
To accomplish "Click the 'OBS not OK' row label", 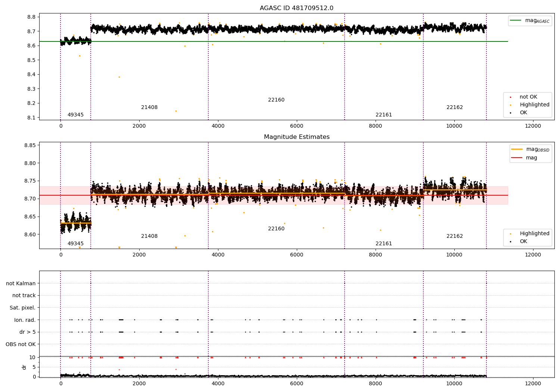I will (21, 344).
